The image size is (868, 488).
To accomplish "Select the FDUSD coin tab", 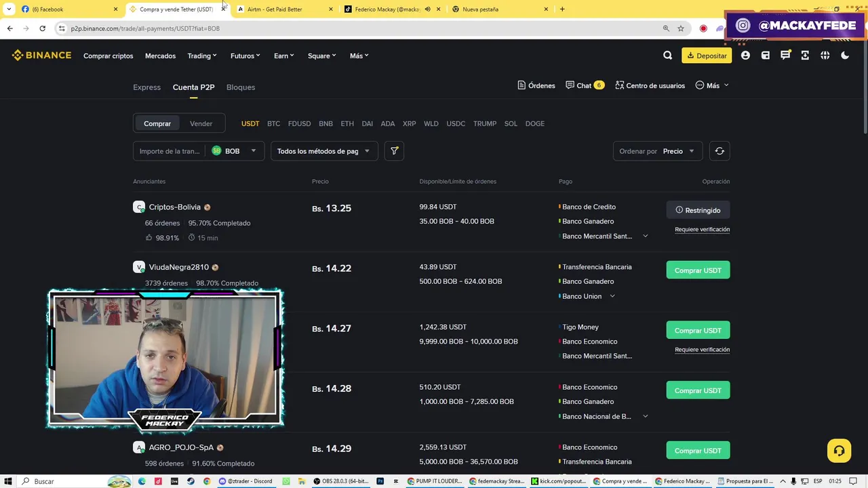I will pyautogui.click(x=299, y=123).
